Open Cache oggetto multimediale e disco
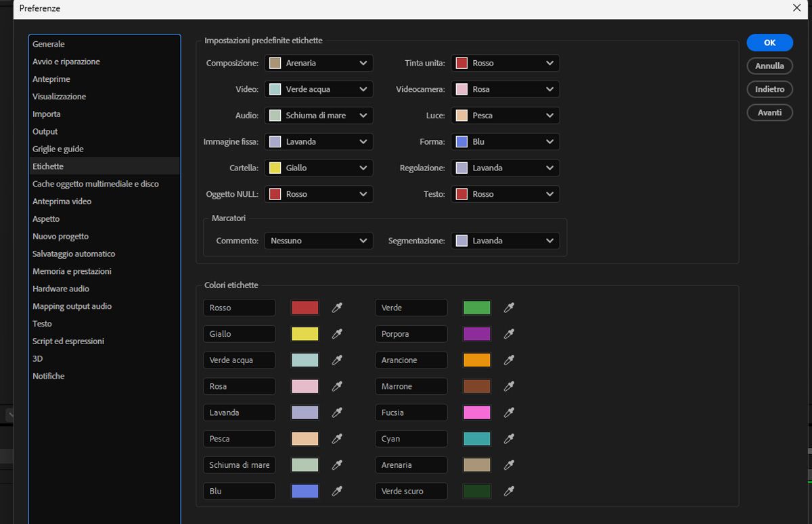Viewport: 812px width, 524px height. (105, 184)
